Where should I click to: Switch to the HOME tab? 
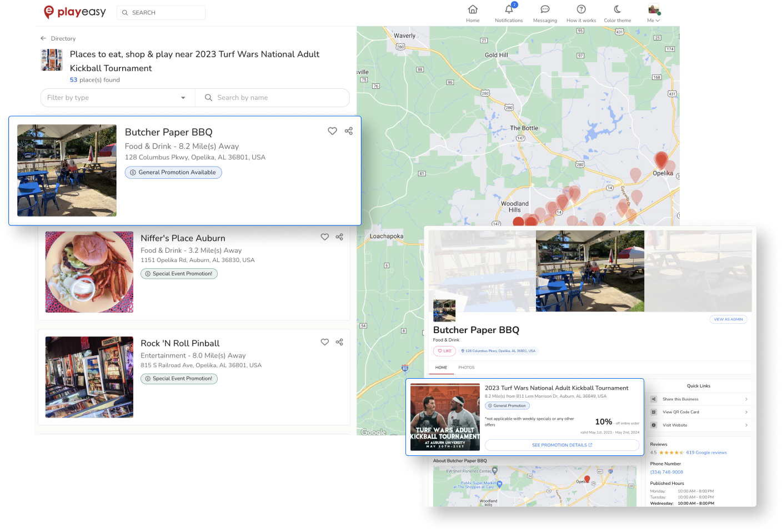pyautogui.click(x=441, y=368)
